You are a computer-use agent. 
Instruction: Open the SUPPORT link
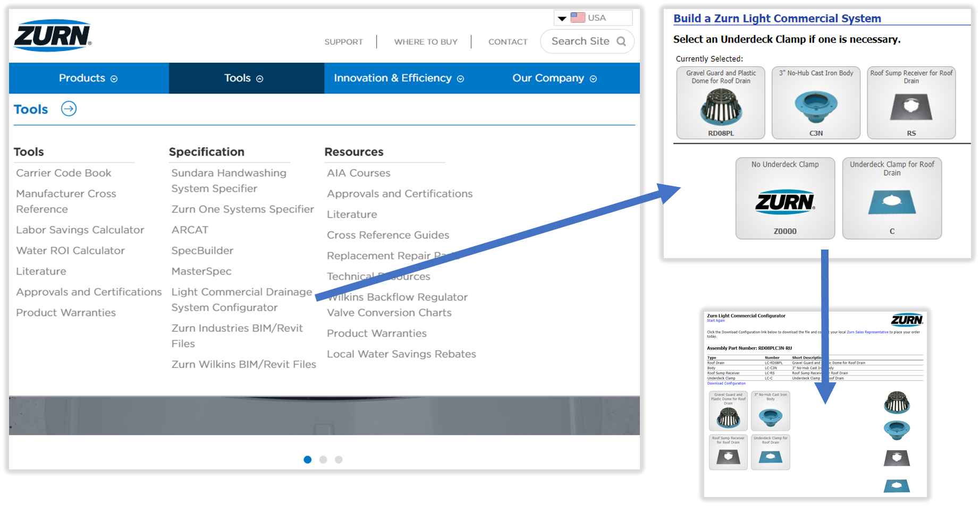click(x=343, y=42)
